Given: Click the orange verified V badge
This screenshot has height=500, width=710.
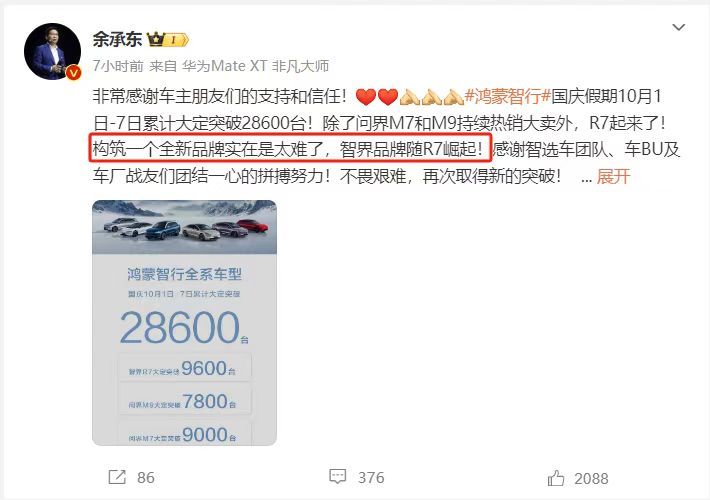Looking at the screenshot, I should [74, 72].
